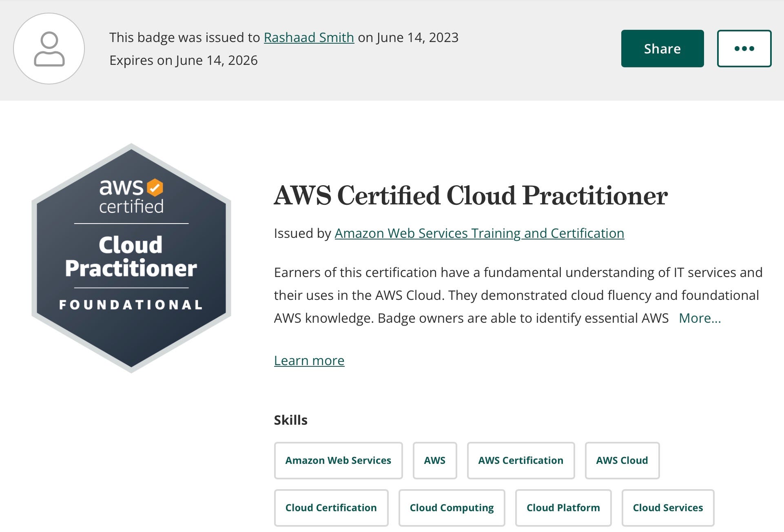Click the Learn more link
Screen dimensions: 784x532
309,361
